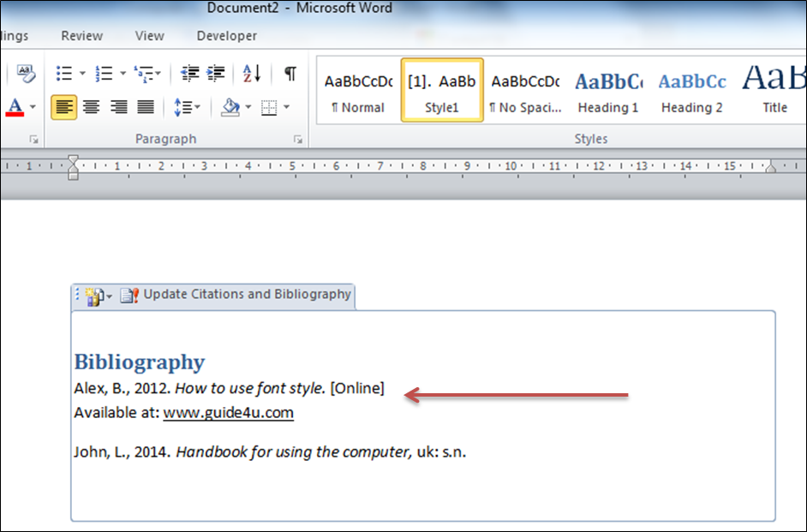
Task: Open the Multilevel list dropdown arrow
Action: 158,73
